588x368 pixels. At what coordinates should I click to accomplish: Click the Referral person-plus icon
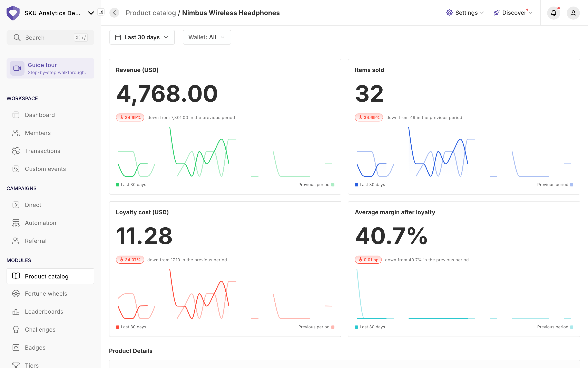(16, 241)
